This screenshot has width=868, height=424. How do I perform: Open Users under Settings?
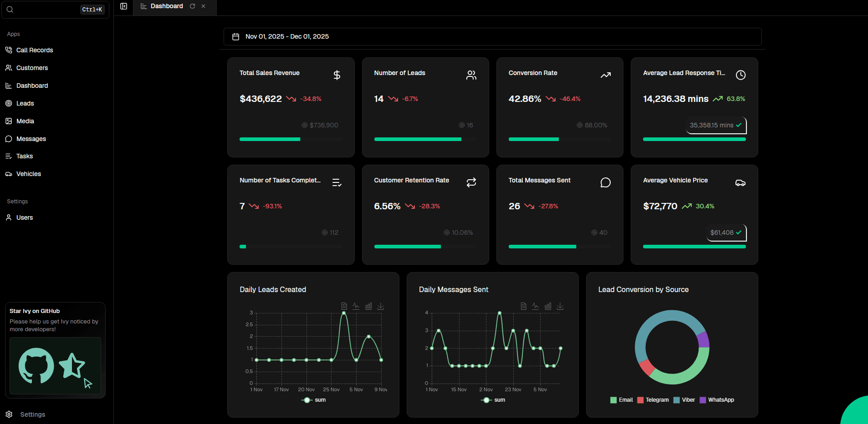24,217
